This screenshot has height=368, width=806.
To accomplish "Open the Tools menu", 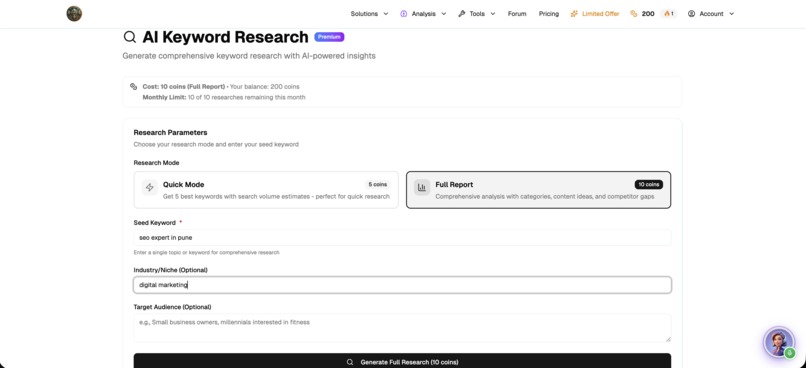I will (477, 14).
